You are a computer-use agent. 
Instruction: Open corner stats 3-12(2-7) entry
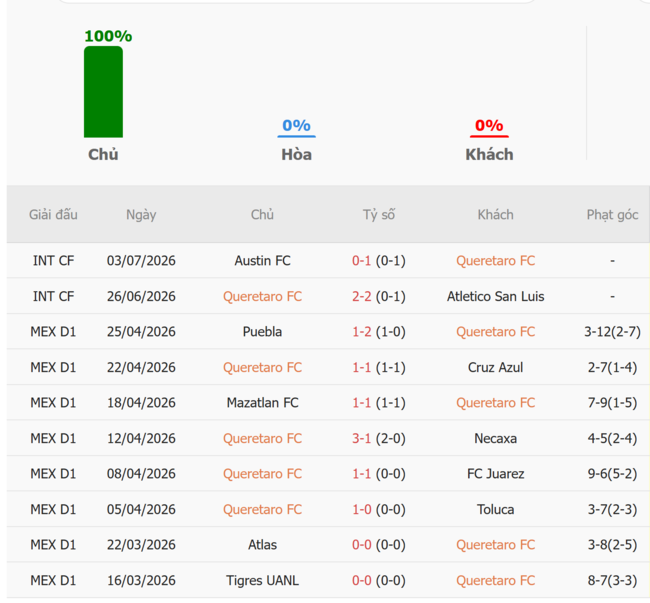[612, 332]
